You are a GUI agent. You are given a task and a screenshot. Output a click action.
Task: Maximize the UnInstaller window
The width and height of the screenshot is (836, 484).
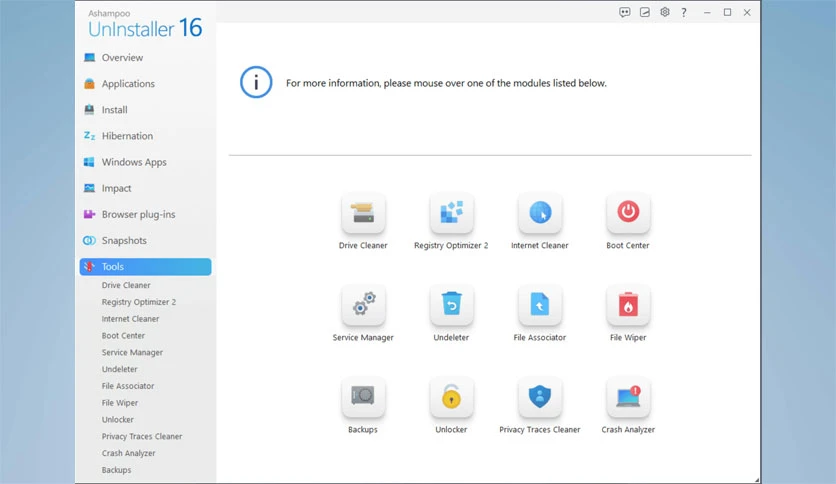pos(727,12)
